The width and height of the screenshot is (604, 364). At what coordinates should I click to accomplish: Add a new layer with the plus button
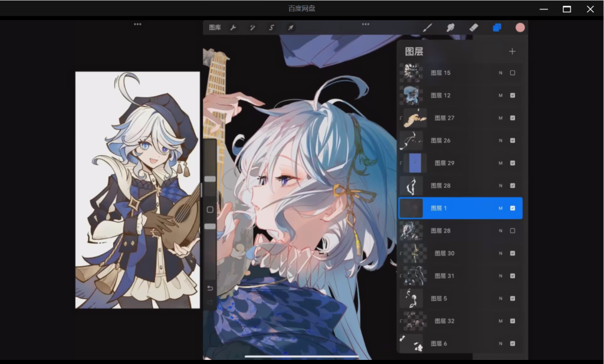(512, 51)
